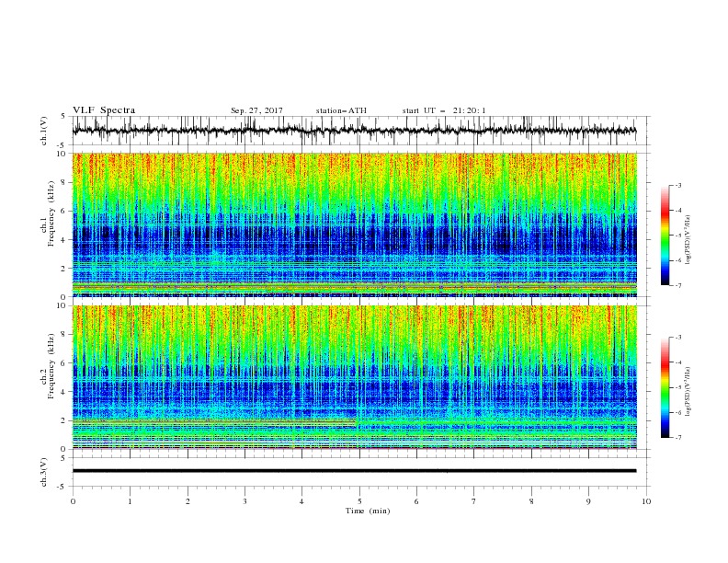Click tick label 9 on the Time axis
Image resolution: width=728 pixels, height=563 pixels.
(x=588, y=501)
